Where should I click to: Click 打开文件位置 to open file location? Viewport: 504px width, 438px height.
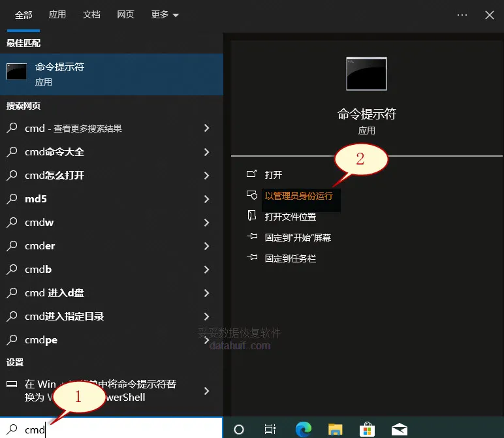tap(290, 217)
